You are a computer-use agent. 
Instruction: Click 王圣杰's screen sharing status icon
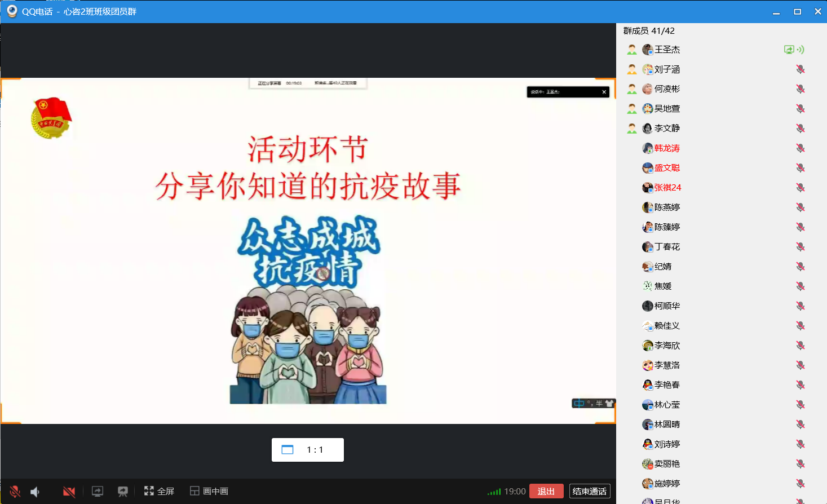[789, 50]
